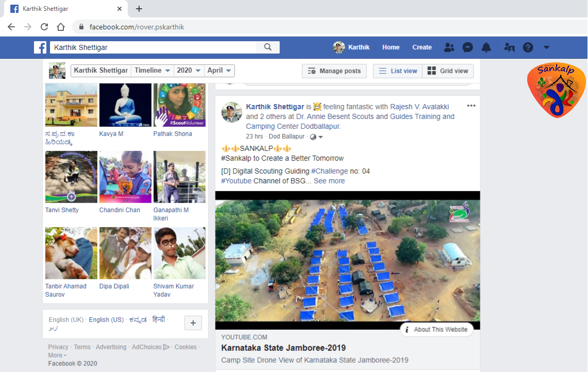588x372 pixels.
Task: Click the site padlock icon
Action: (81, 27)
